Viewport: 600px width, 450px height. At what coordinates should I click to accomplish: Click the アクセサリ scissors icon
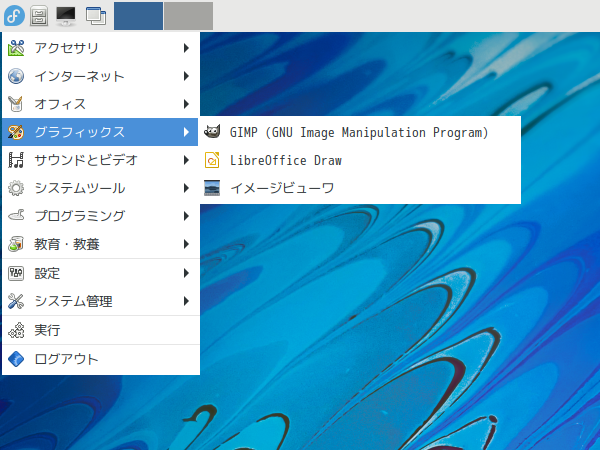tap(16, 48)
